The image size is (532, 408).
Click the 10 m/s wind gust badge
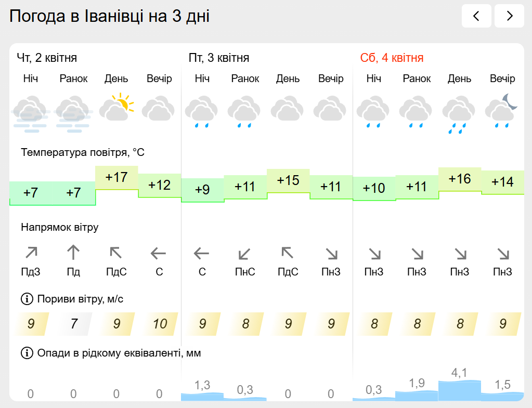(x=160, y=324)
